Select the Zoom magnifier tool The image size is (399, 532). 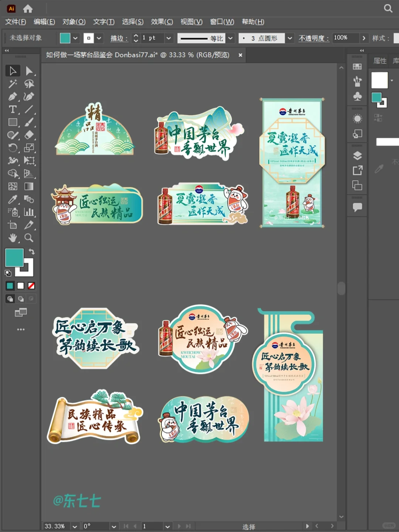[x=29, y=238]
